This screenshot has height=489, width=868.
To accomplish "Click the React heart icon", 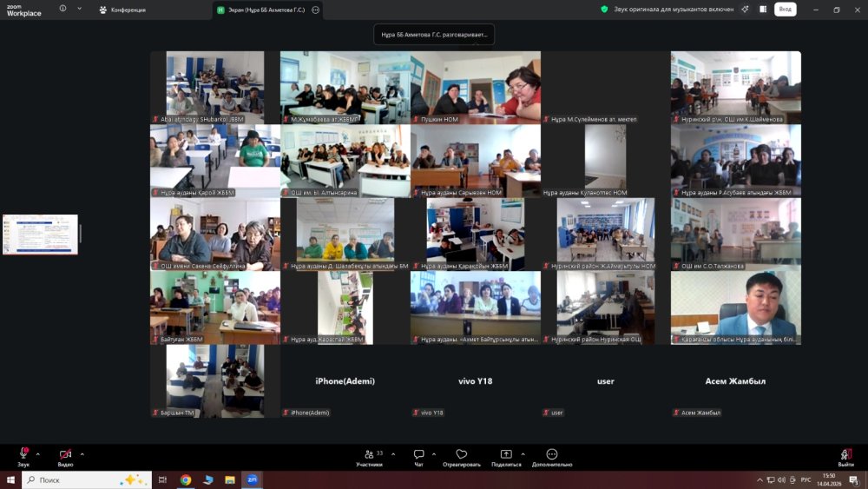I will tap(461, 454).
